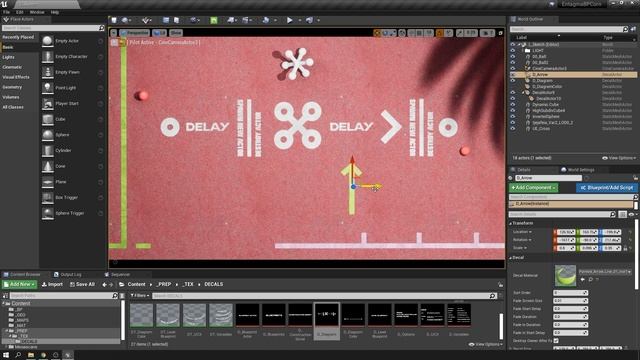The width and height of the screenshot is (640, 360).
Task: Eject from piloted camera actor
Action: coord(114,42)
